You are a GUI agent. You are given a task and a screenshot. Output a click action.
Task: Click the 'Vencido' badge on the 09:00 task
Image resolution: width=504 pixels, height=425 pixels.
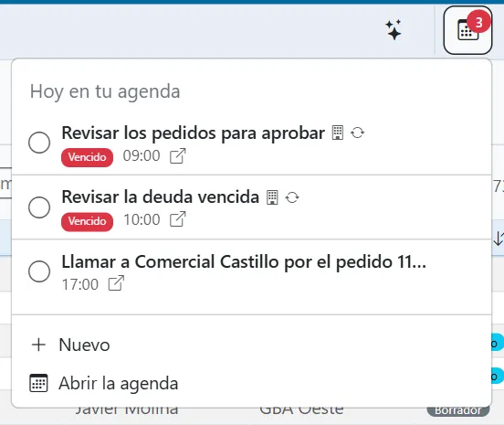pyautogui.click(x=87, y=157)
